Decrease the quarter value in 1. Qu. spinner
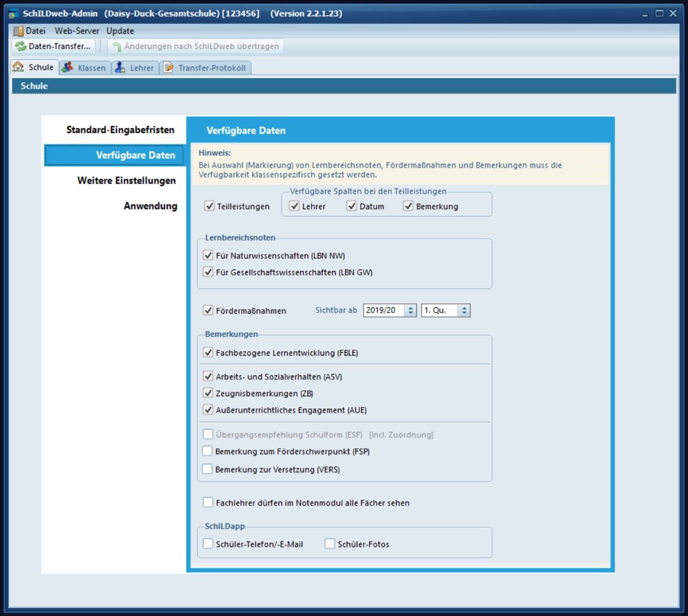Image resolution: width=688 pixels, height=616 pixels. click(464, 313)
